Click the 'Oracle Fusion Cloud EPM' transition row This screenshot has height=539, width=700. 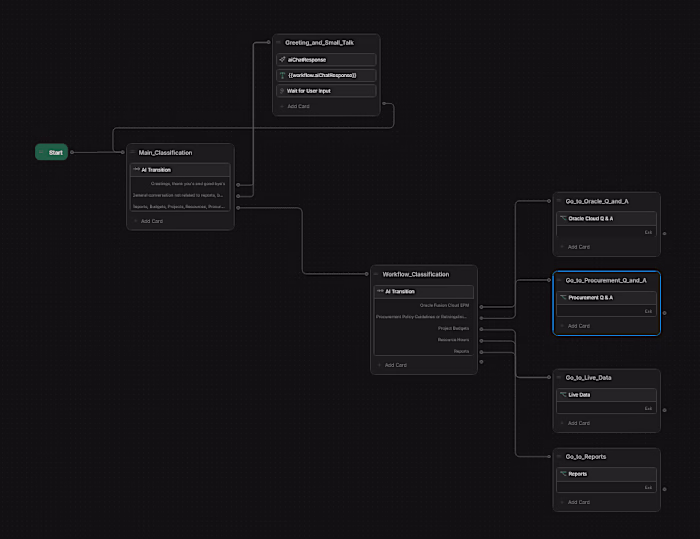coord(424,305)
